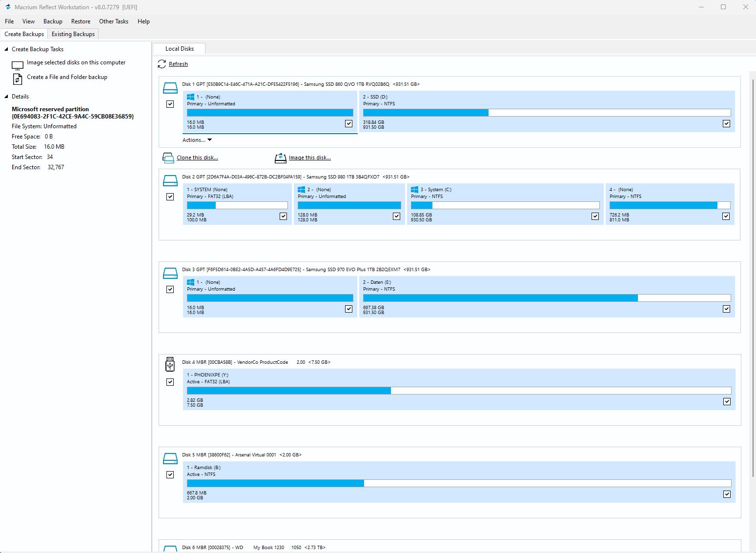Select the Disk 1 drive icon

click(x=170, y=88)
